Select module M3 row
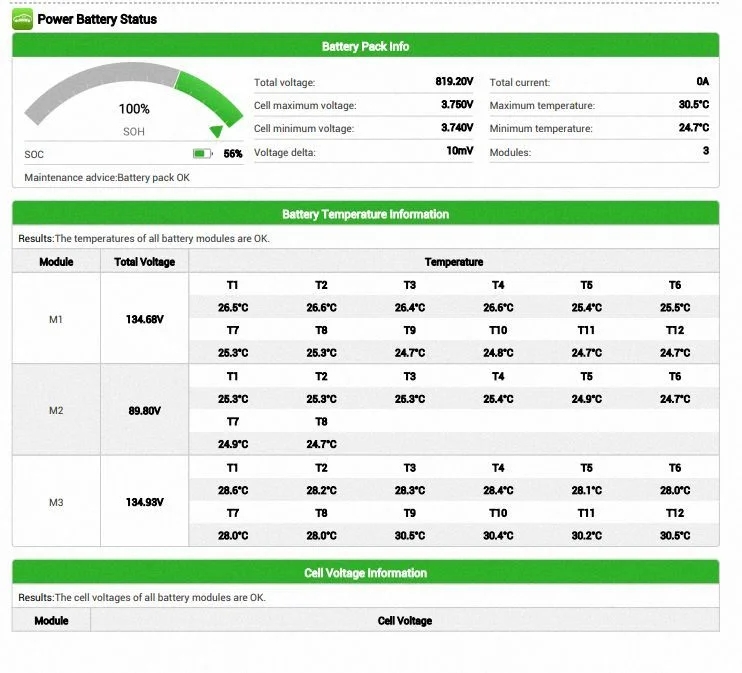The height and width of the screenshot is (673, 742). coord(365,501)
